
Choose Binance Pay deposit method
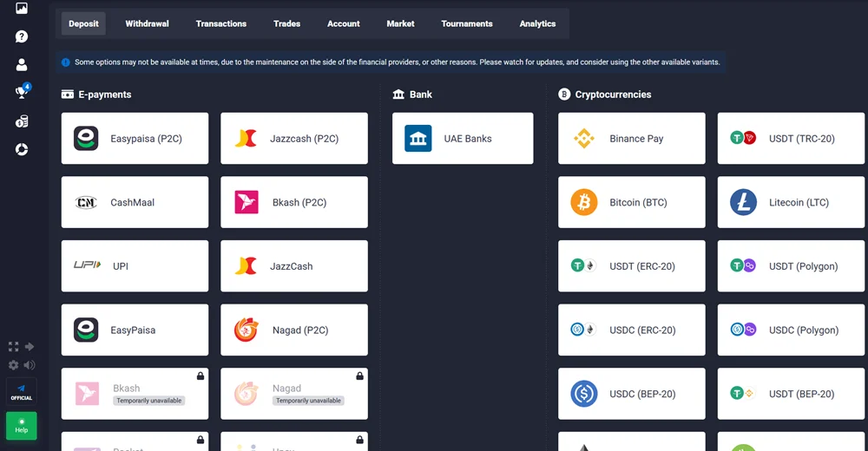(632, 139)
